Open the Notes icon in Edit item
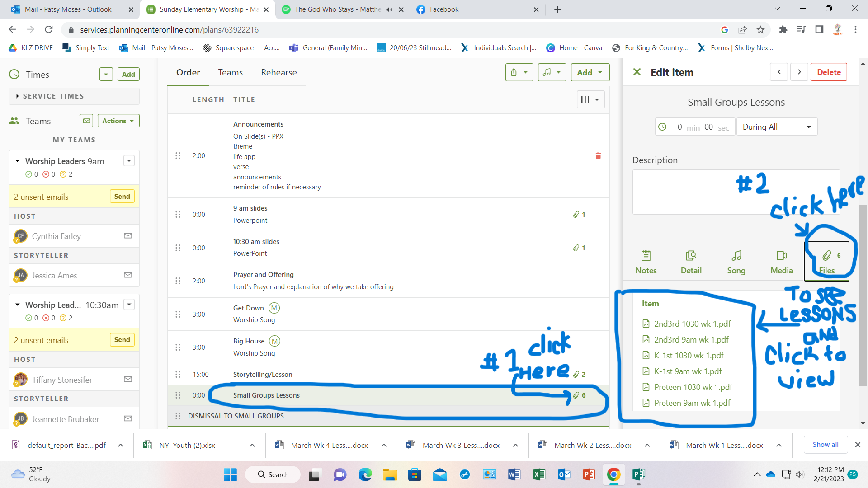The width and height of the screenshot is (868, 488). [x=646, y=262]
